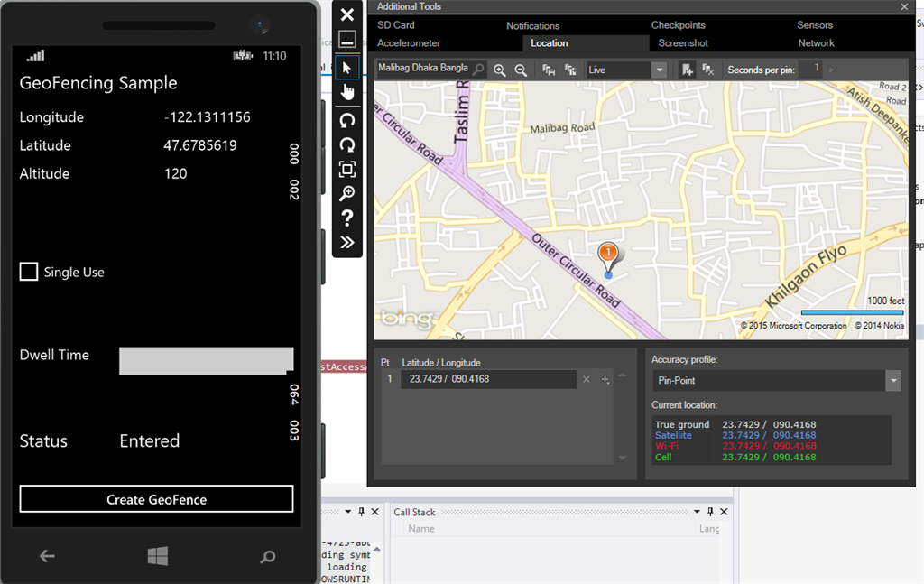Select the multi-touch hand input tool
This screenshot has height=584, width=924.
click(347, 92)
